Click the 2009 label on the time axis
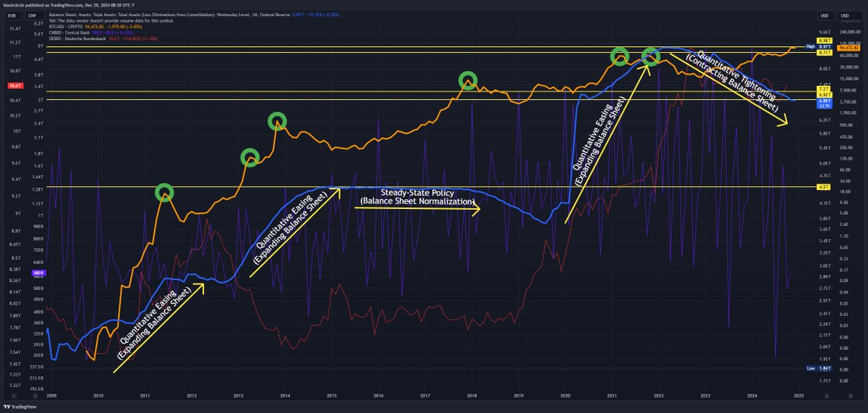868x413 pixels. [51, 396]
